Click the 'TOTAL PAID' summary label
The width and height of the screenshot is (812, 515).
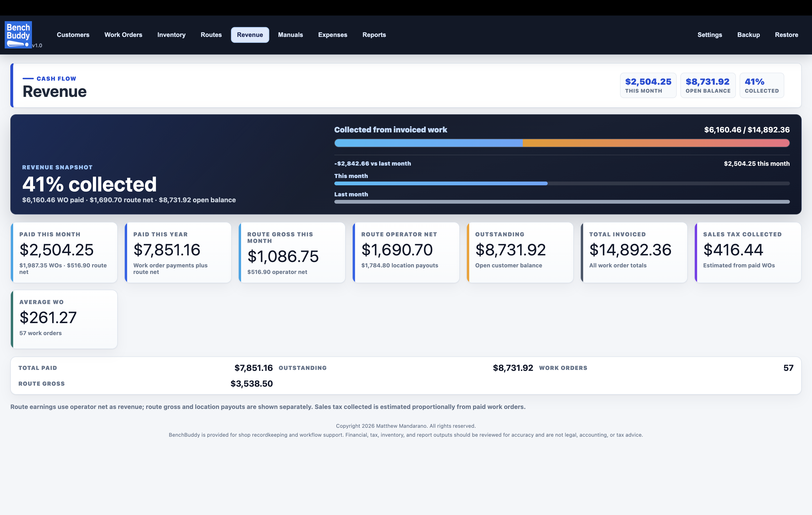pyautogui.click(x=38, y=368)
